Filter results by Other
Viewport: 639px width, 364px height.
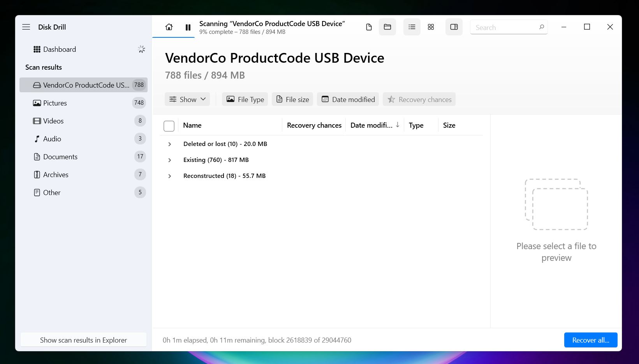(x=84, y=192)
